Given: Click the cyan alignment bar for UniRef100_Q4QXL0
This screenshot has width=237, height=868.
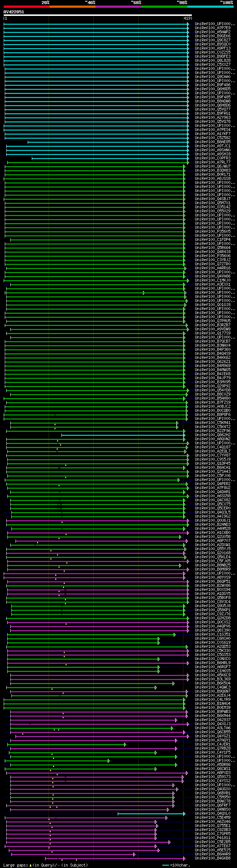Looking at the screenshot, I should 151,814.
